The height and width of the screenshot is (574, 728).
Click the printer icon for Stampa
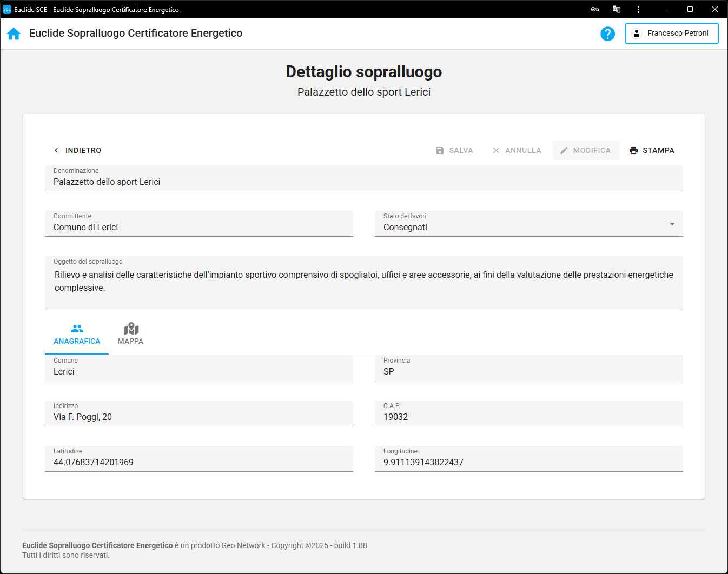(x=633, y=151)
